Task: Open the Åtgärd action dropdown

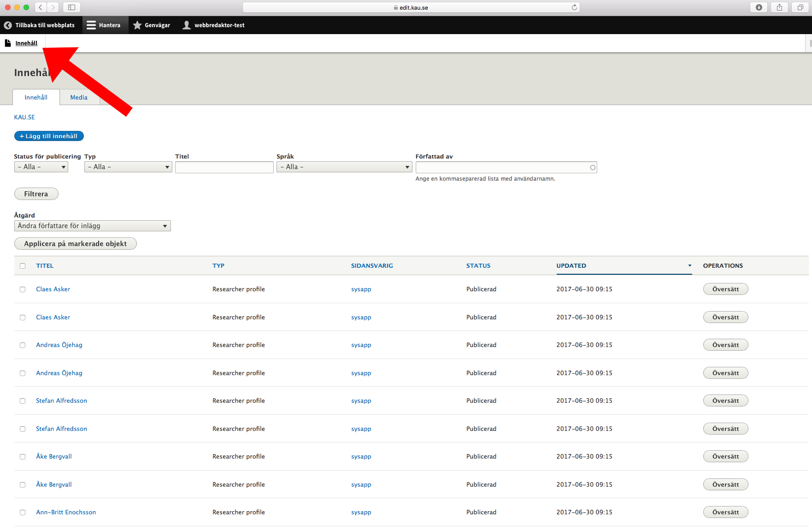Action: tap(92, 226)
